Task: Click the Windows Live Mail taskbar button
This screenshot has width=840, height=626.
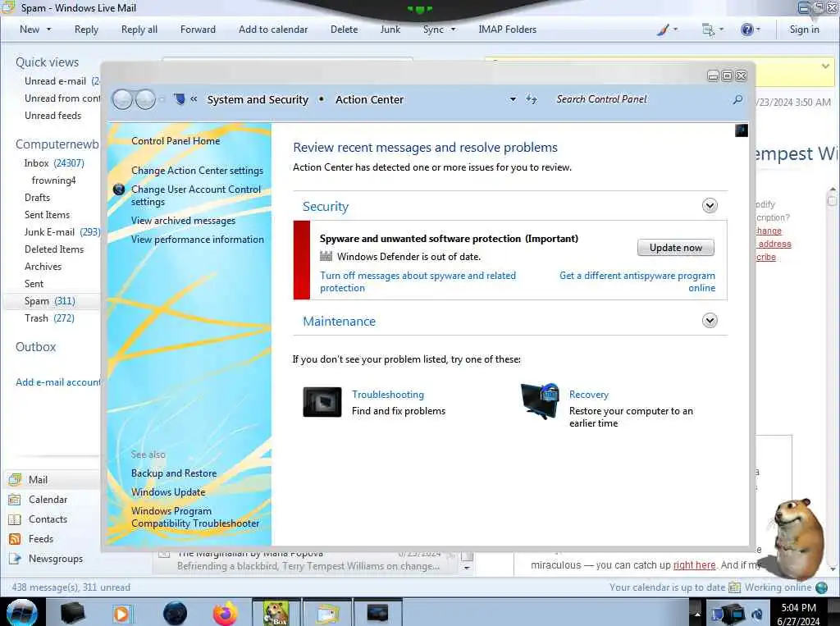Action: [x=326, y=613]
